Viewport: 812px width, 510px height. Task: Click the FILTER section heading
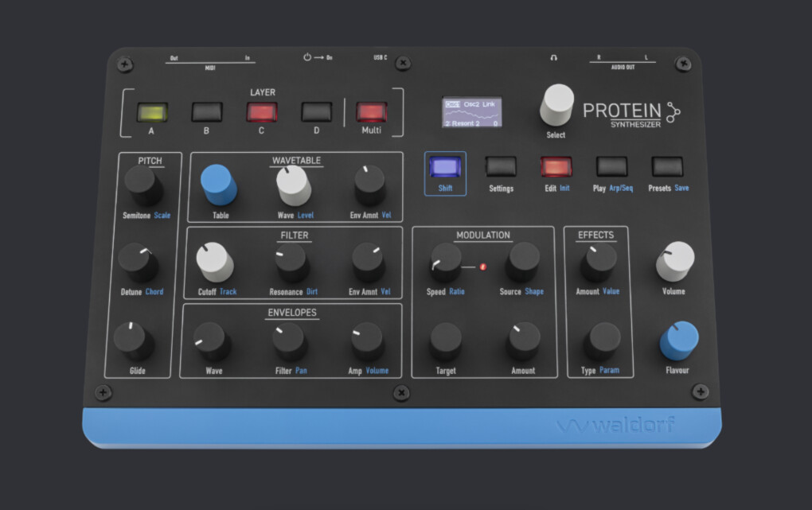point(294,236)
